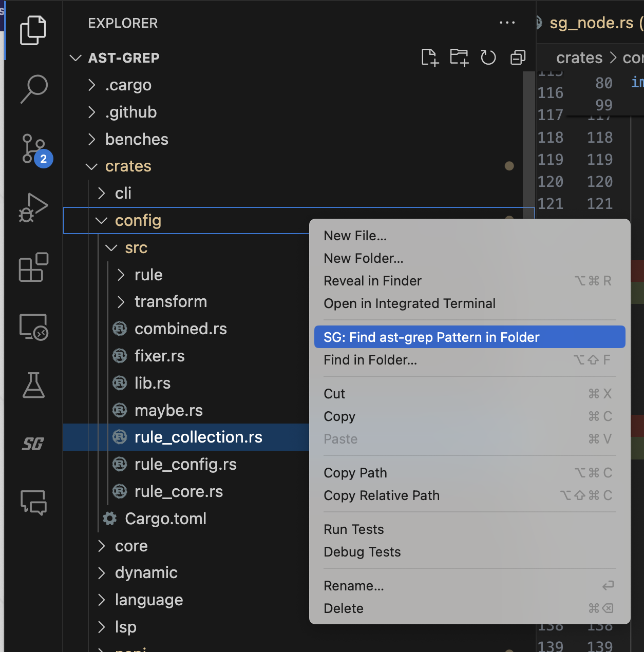This screenshot has width=644, height=652.
Task: Choose New Folder... from context menu
Action: 469,259
